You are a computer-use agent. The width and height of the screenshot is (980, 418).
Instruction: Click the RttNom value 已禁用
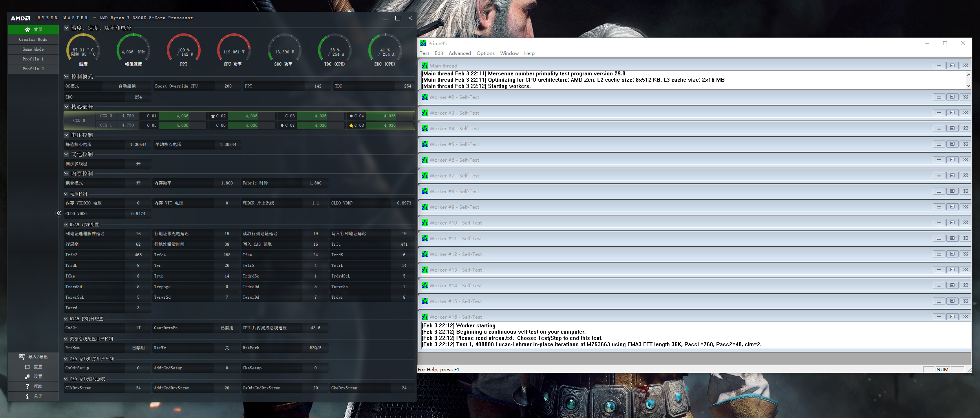[x=138, y=348]
